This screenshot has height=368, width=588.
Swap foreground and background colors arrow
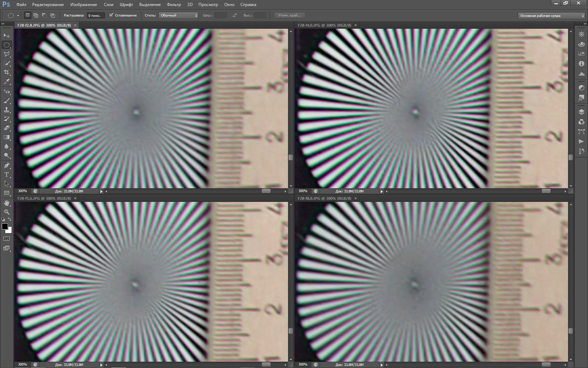(10, 219)
